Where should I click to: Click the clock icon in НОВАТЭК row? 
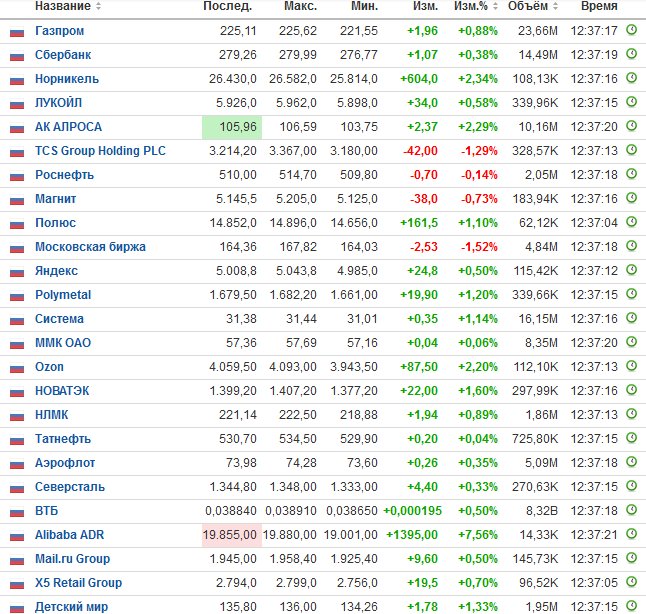click(x=631, y=390)
